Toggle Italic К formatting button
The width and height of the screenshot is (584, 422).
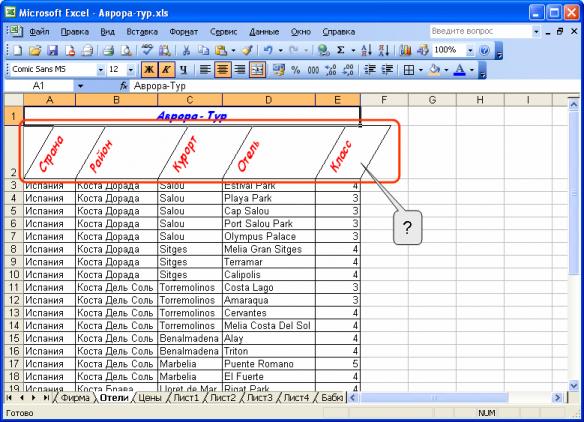[166, 70]
